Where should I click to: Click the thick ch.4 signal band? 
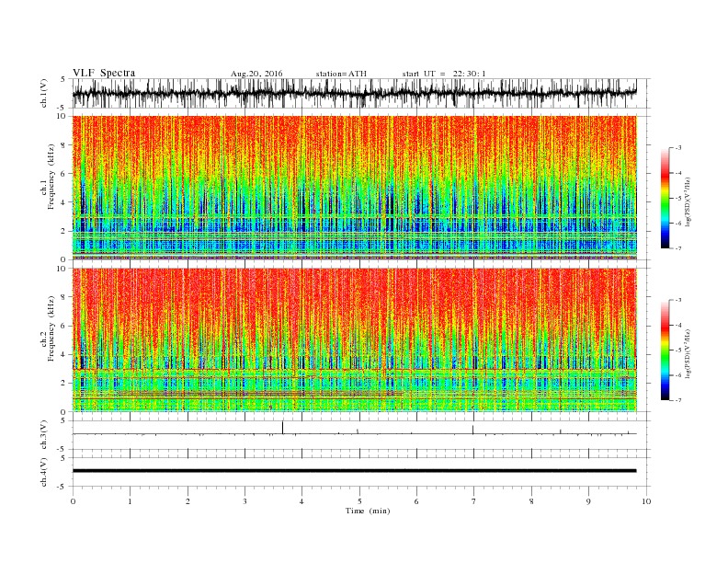354,471
